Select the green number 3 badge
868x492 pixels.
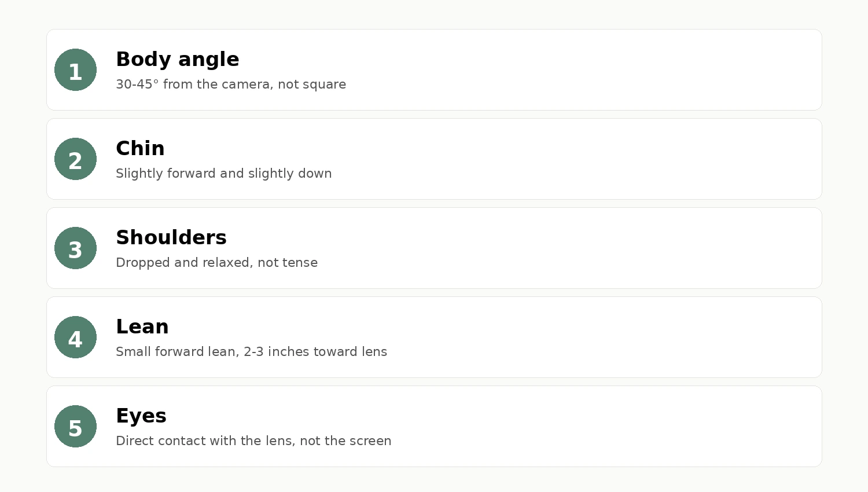tap(75, 248)
